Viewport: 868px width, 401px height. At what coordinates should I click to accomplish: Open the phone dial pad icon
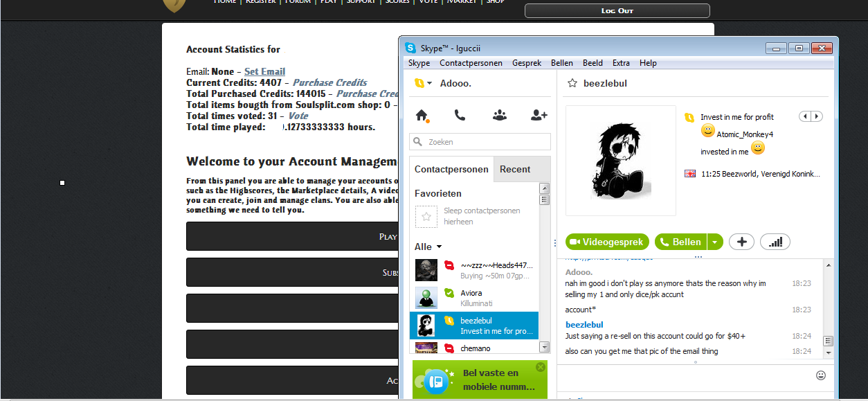click(460, 116)
